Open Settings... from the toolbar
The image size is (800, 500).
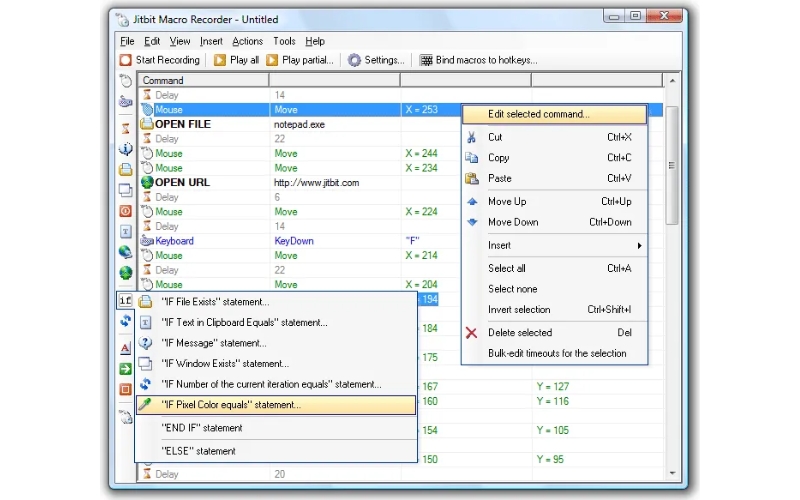coord(376,60)
